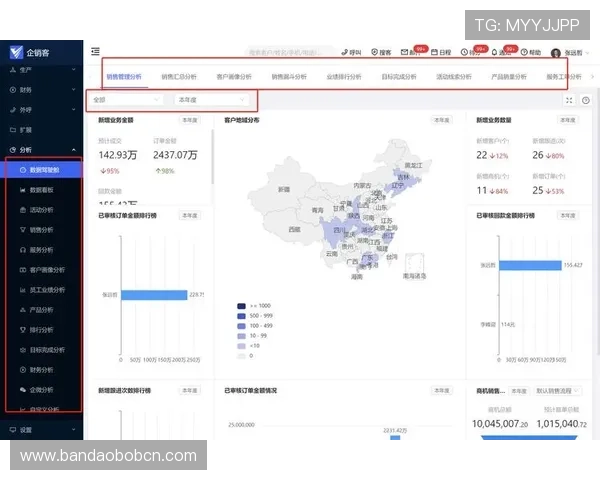Click the 张远哲 bar in 已审核订单金额排行榜
The width and height of the screenshot is (600, 480).
153,294
